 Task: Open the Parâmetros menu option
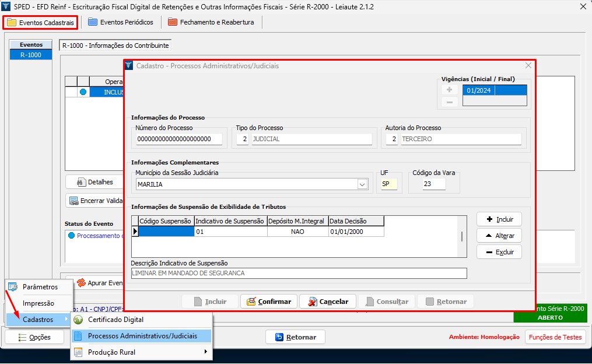(40, 287)
